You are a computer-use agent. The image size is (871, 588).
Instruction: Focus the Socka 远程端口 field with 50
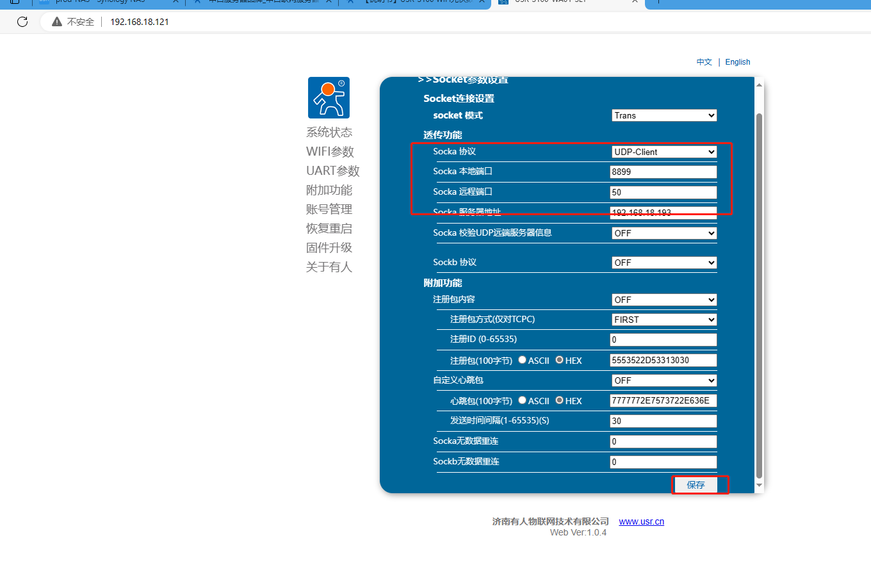click(663, 192)
